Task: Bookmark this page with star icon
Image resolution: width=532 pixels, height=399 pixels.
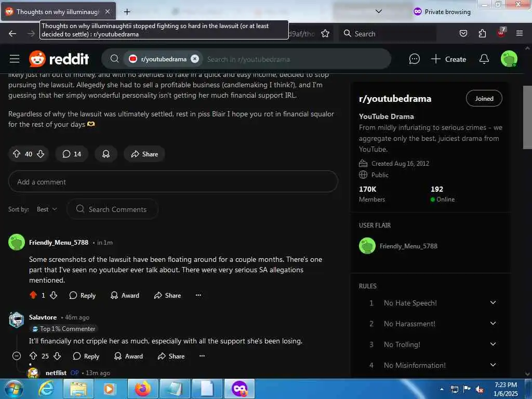Action: pos(325,34)
